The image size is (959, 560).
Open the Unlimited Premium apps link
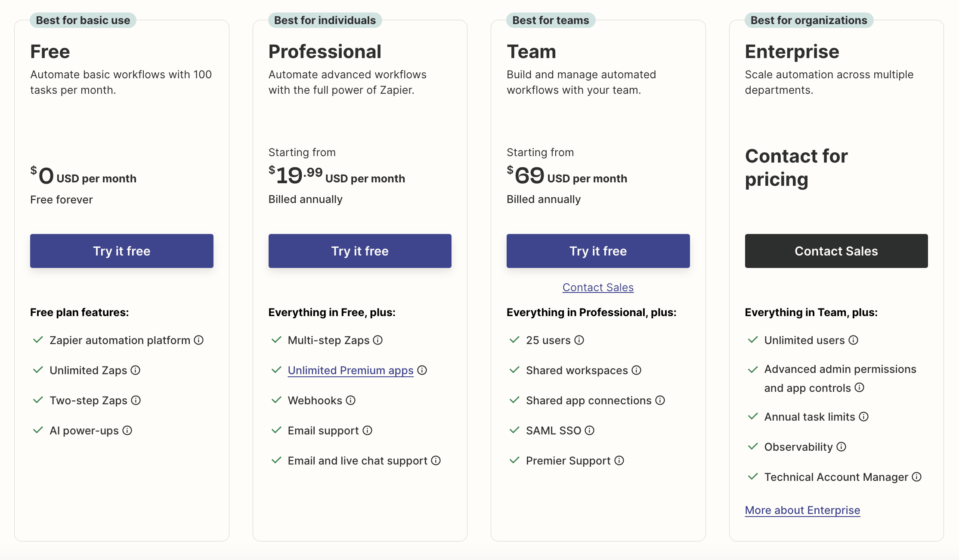[351, 370]
